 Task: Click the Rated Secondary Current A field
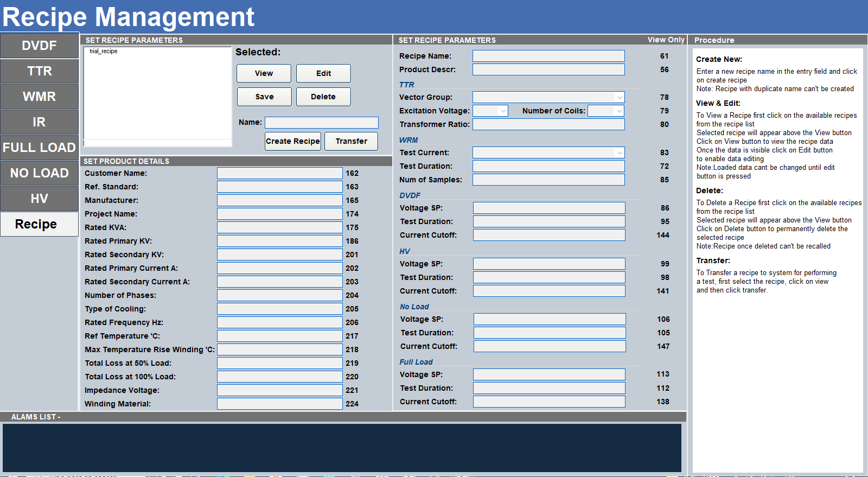click(280, 282)
